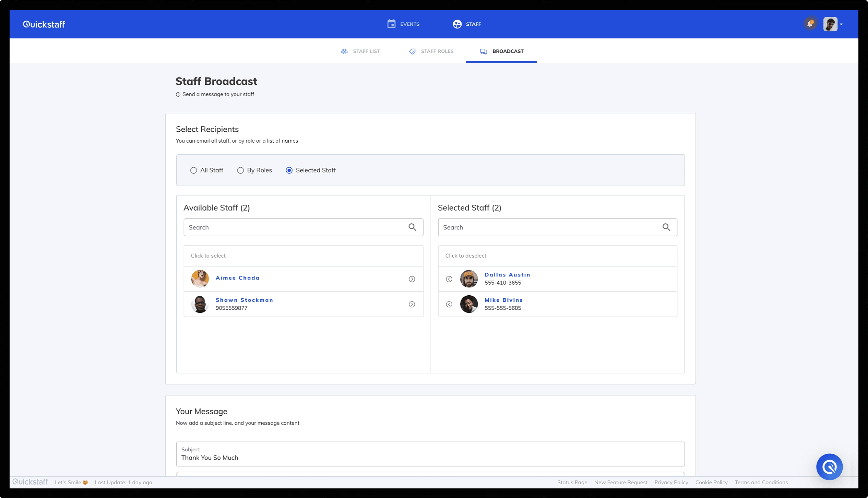Switch to the Staff List tab
The width and height of the screenshot is (868, 498).
pos(360,51)
